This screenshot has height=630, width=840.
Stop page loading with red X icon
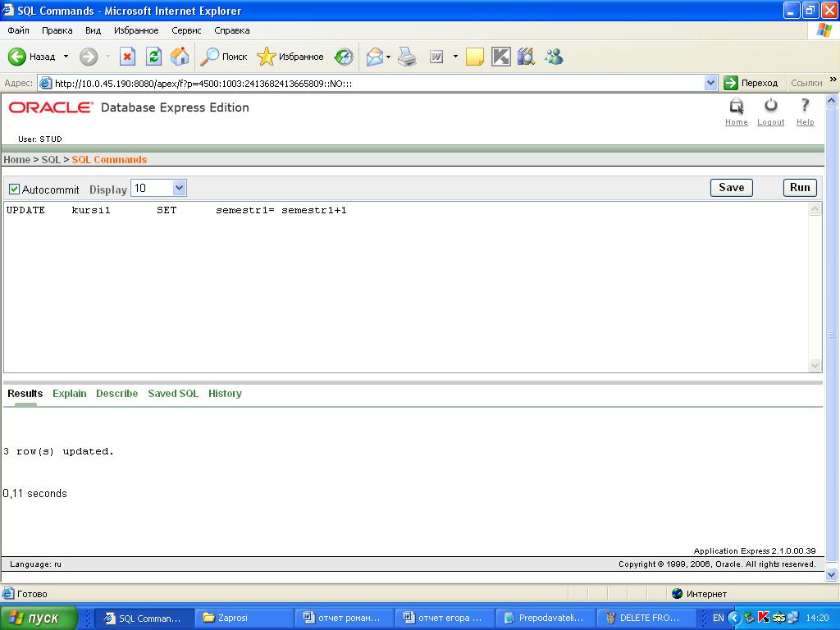pyautogui.click(x=127, y=57)
